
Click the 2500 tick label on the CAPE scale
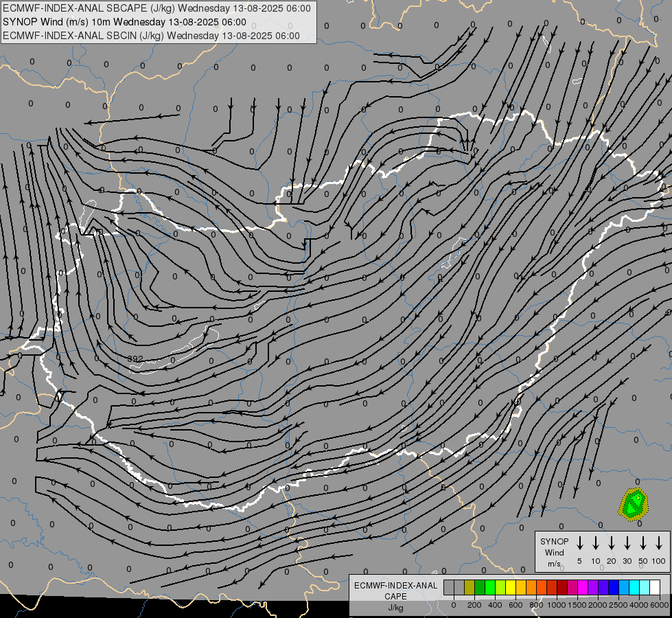point(618,605)
